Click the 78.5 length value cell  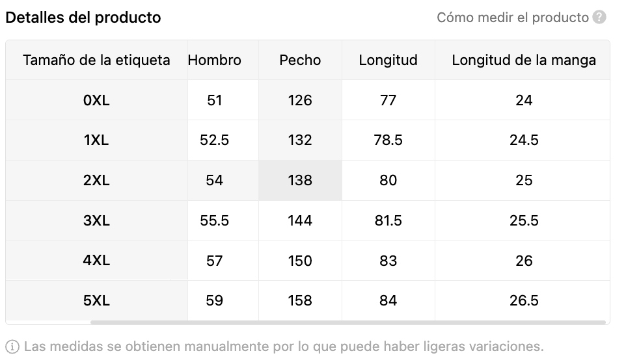tap(388, 140)
